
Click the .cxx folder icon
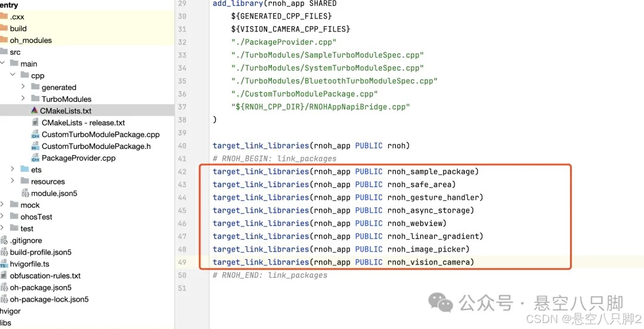(4, 17)
